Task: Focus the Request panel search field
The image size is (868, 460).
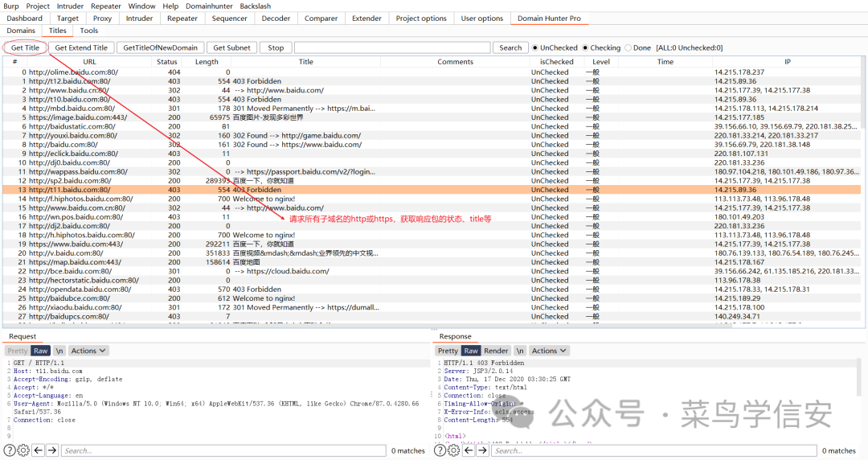Action: 224,450
